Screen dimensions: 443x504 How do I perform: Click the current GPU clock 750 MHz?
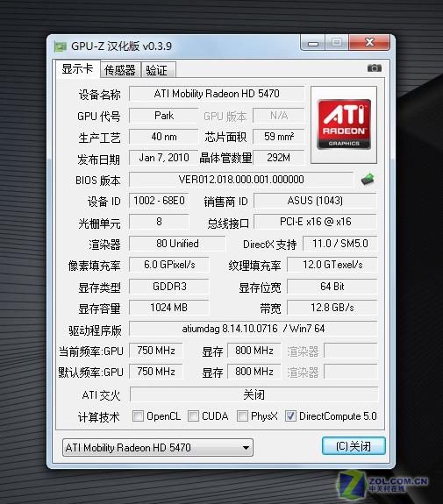click(x=156, y=350)
